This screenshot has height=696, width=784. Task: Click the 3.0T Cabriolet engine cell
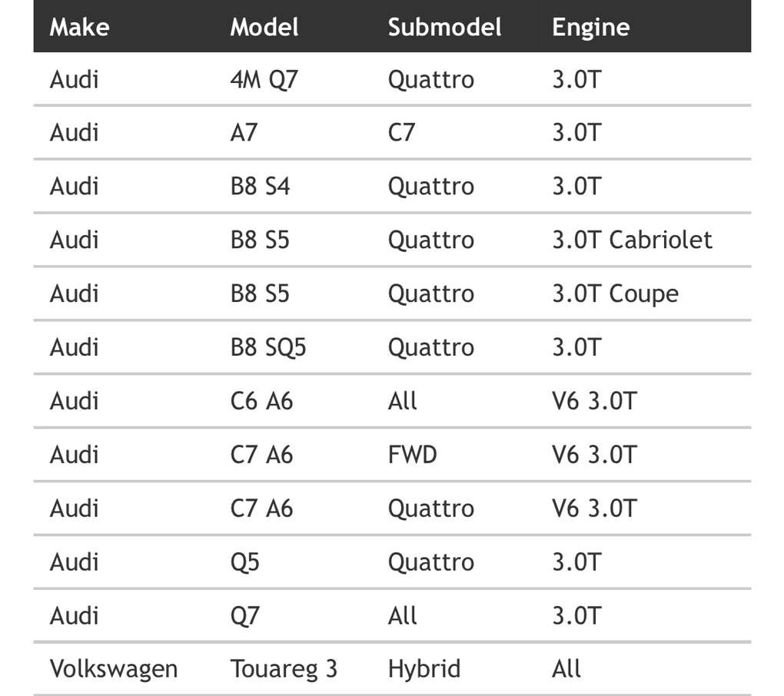tap(632, 240)
